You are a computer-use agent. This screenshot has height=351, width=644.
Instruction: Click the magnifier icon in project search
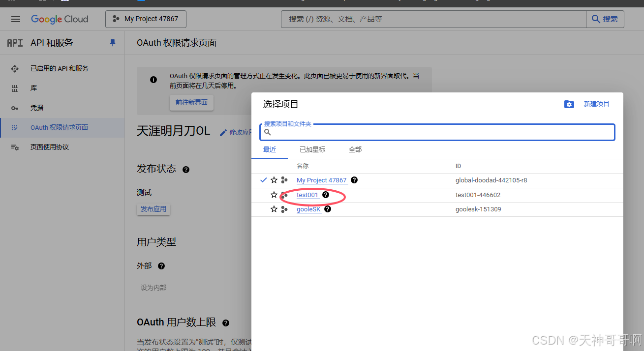point(268,132)
